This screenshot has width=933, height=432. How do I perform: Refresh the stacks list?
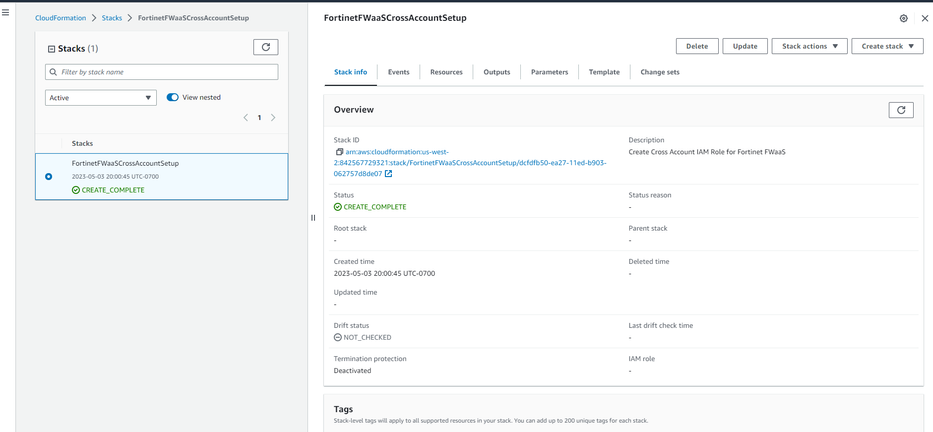point(266,47)
